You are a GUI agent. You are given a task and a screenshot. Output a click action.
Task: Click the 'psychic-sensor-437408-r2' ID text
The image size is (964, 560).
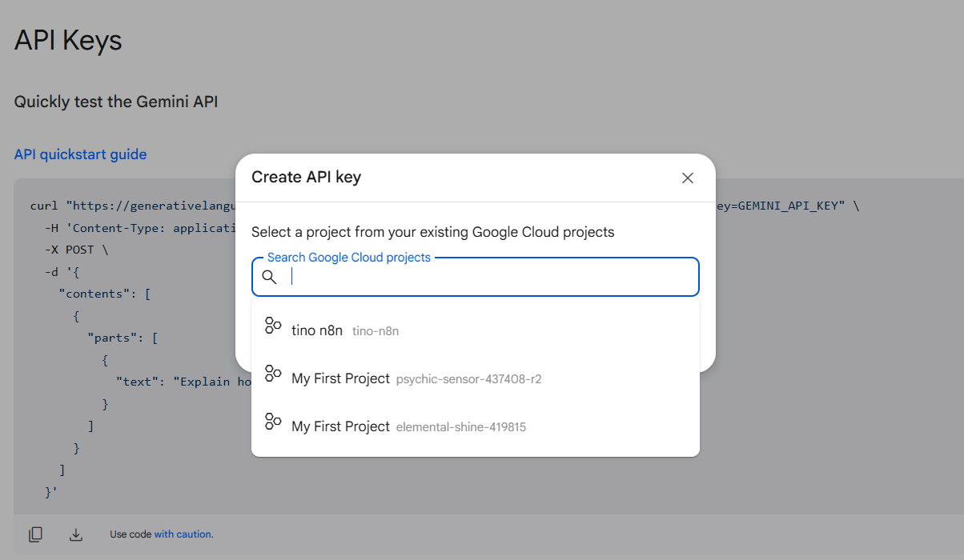coord(469,379)
